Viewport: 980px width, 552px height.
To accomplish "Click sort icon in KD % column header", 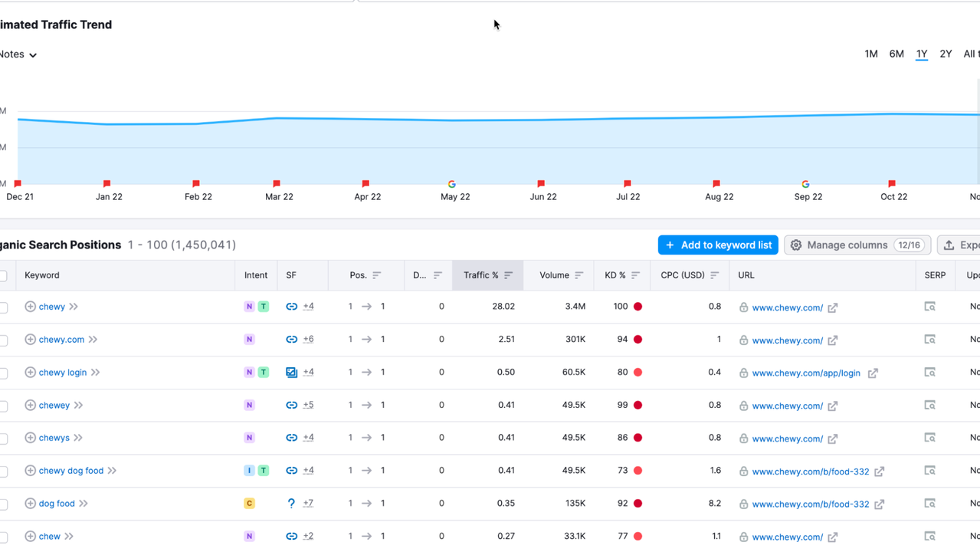I will click(635, 275).
